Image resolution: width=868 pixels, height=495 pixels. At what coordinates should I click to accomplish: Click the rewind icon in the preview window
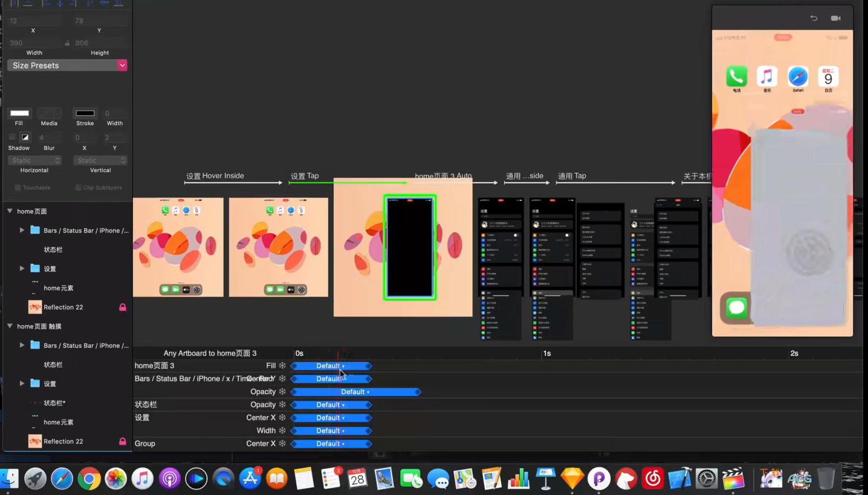click(814, 18)
